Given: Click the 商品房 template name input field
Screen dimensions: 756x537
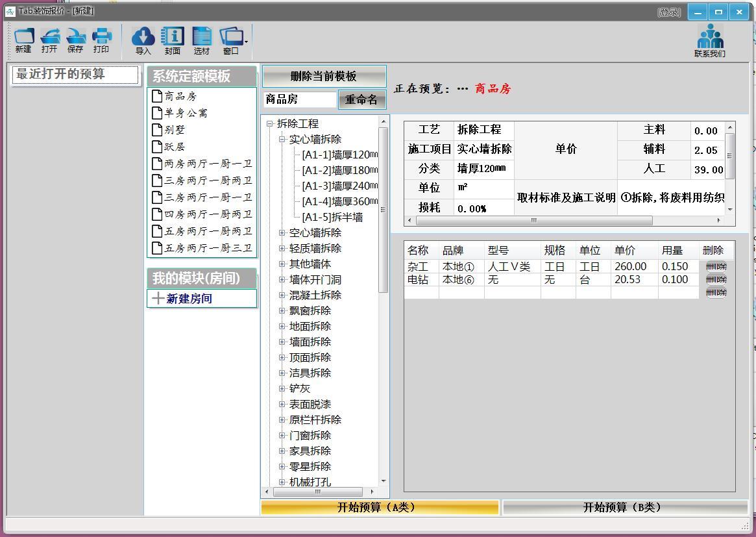Looking at the screenshot, I should click(x=299, y=99).
